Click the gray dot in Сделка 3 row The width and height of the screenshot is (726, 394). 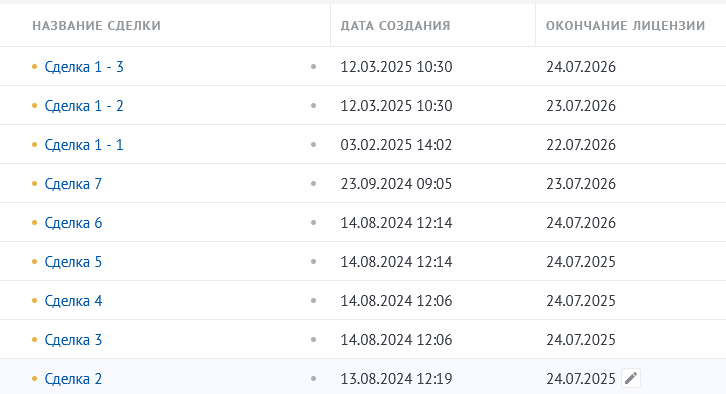pyautogui.click(x=313, y=340)
